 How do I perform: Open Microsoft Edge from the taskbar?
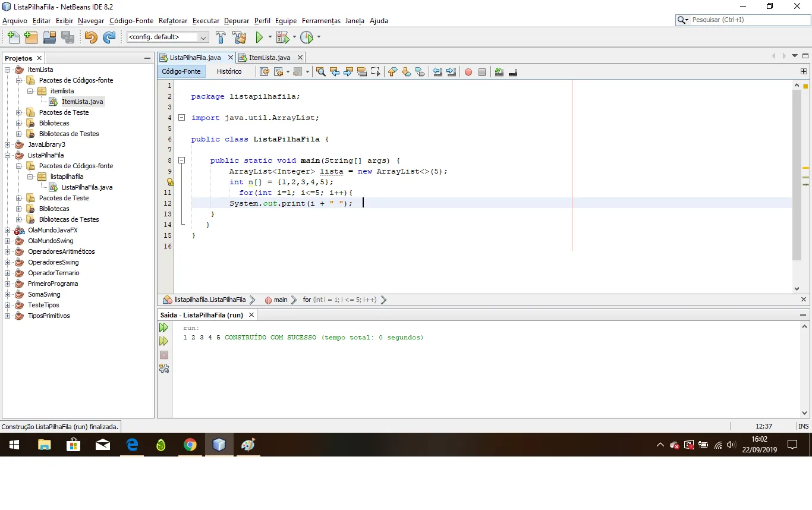click(132, 445)
